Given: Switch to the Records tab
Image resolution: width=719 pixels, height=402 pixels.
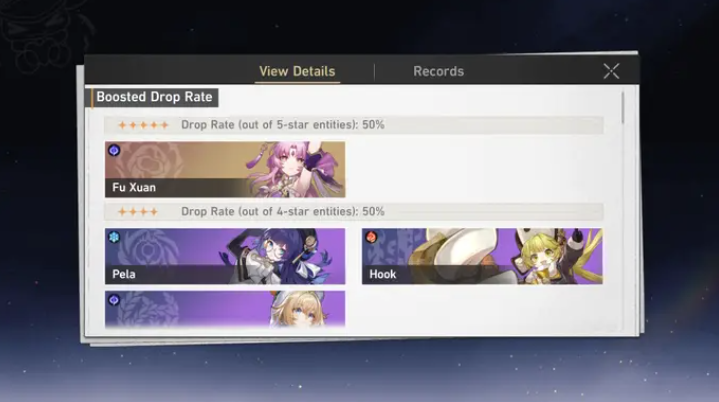Looking at the screenshot, I should tap(438, 72).
